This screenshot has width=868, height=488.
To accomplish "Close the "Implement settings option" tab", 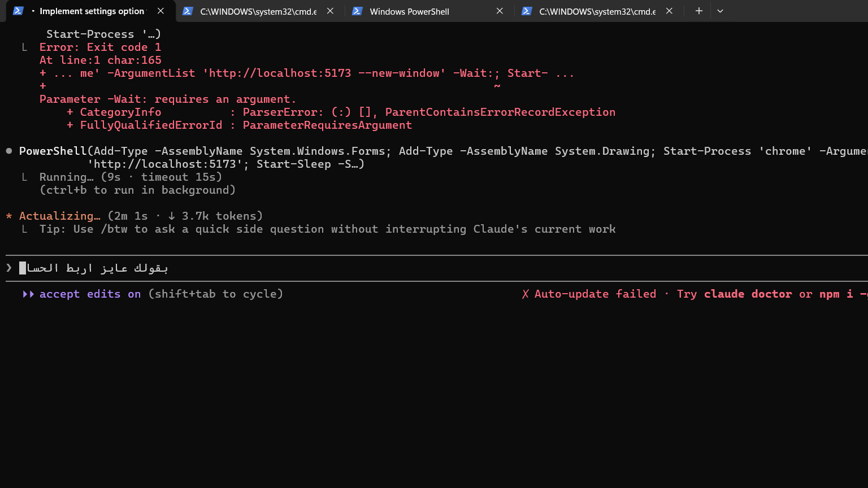I will (x=161, y=11).
